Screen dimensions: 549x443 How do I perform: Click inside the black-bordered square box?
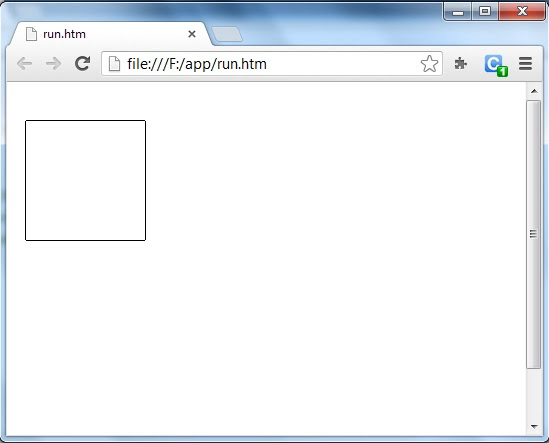click(x=85, y=180)
